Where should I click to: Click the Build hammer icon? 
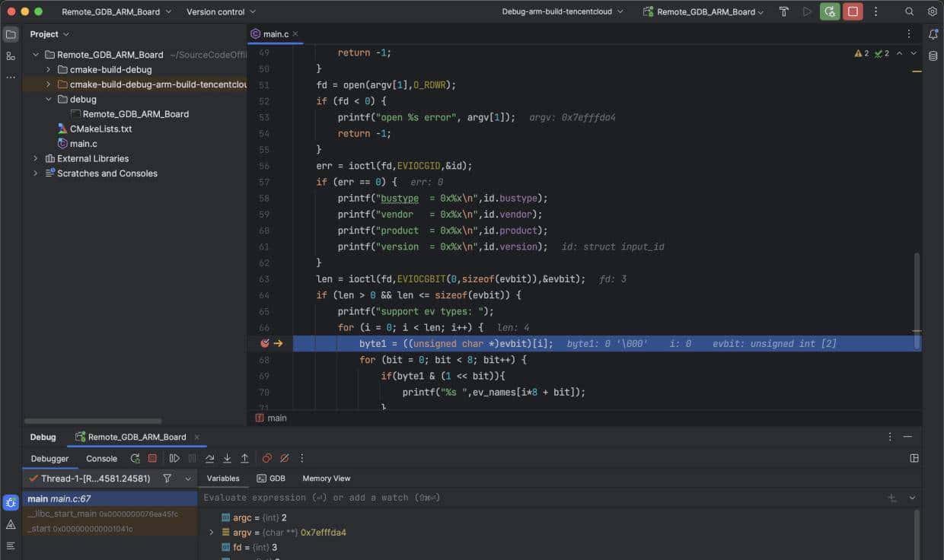(784, 11)
